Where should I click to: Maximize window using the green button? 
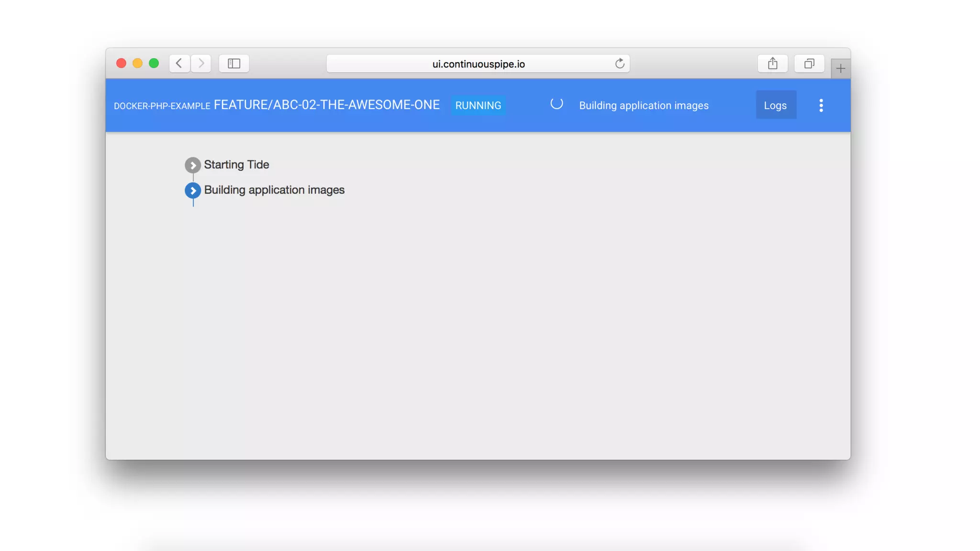pos(154,63)
